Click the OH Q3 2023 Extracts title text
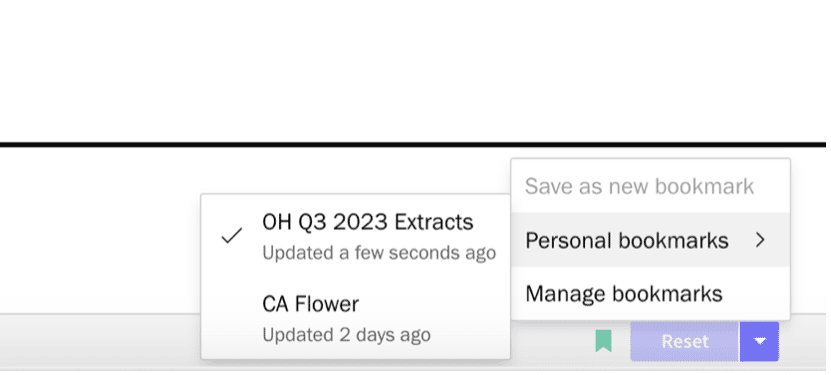Image resolution: width=831 pixels, height=375 pixels. pos(367,222)
